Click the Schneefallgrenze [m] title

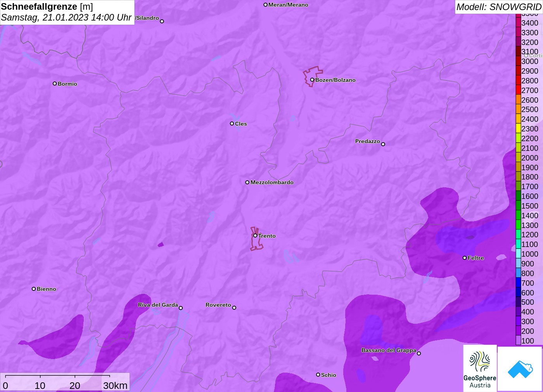(x=47, y=7)
